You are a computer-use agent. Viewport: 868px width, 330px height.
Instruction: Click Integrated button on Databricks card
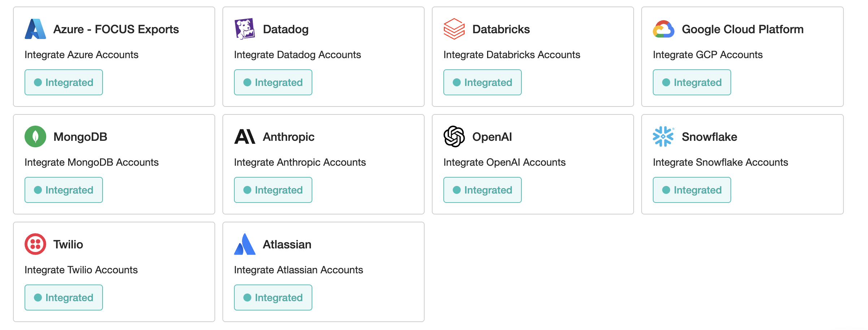482,82
